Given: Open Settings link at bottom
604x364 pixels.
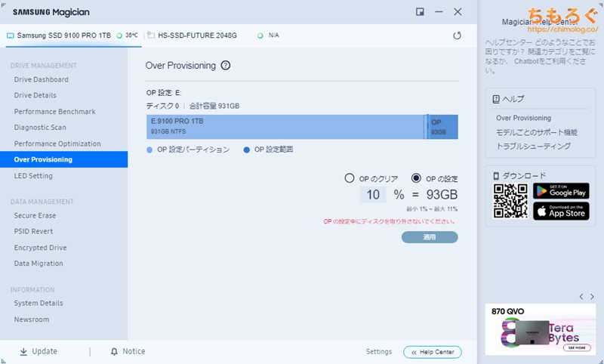Looking at the screenshot, I should tap(379, 351).
